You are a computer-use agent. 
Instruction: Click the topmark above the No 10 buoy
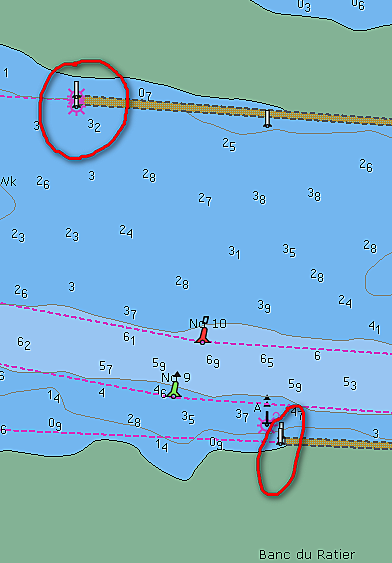coord(205,320)
